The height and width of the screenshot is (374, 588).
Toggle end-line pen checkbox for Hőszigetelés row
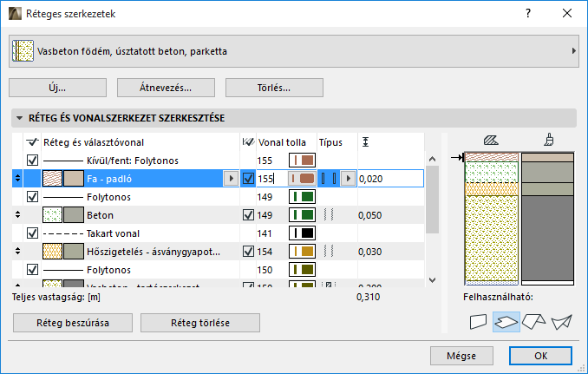pos(248,252)
